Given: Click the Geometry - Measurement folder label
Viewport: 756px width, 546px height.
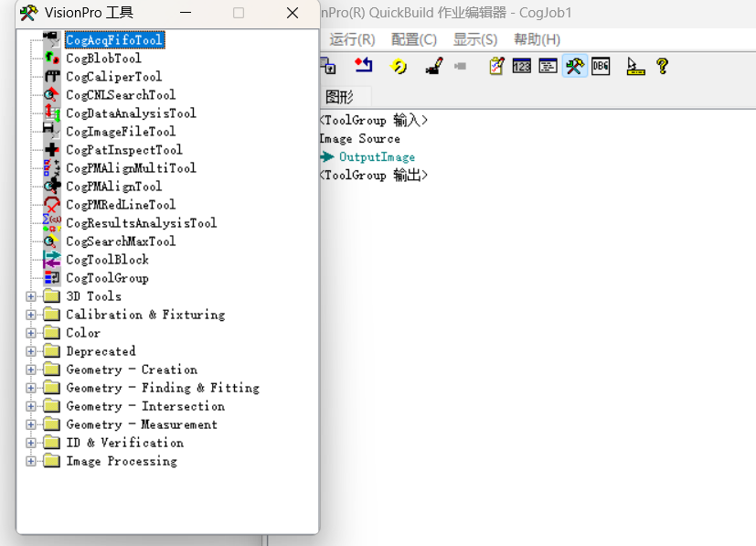Looking at the screenshot, I should [x=142, y=425].
